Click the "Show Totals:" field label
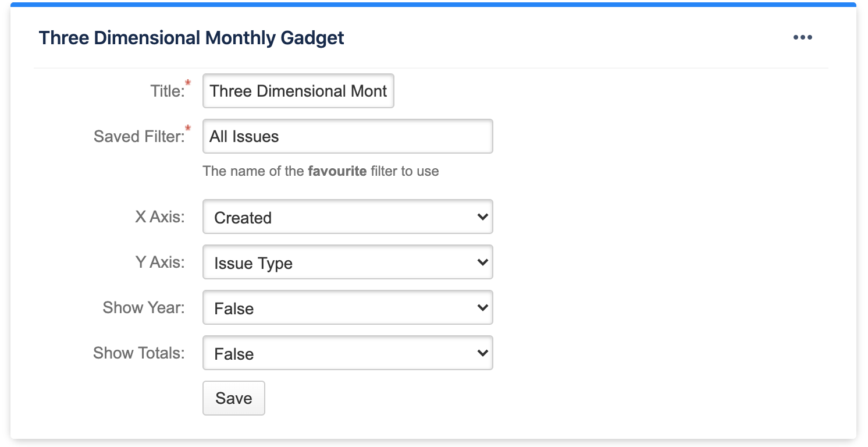 139,353
